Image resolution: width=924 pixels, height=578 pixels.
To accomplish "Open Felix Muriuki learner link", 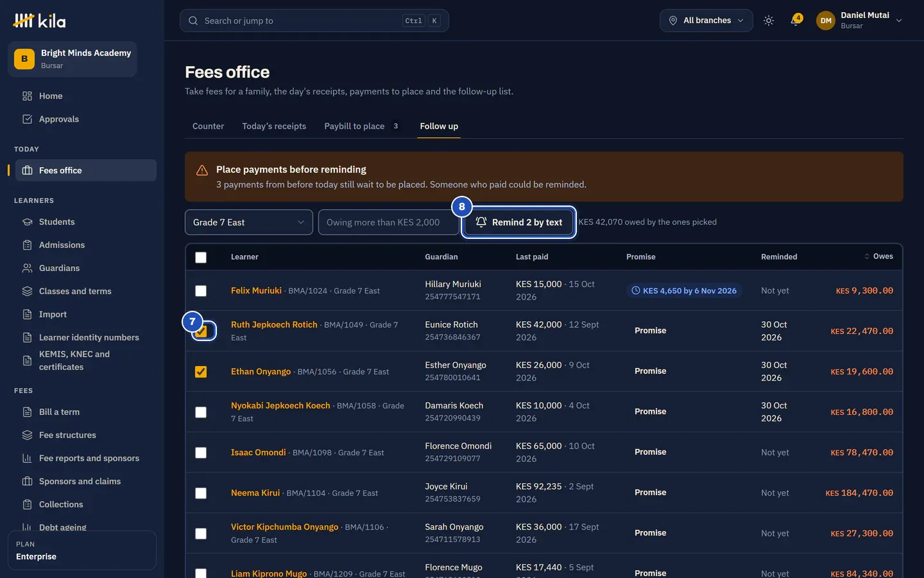I will tap(256, 290).
